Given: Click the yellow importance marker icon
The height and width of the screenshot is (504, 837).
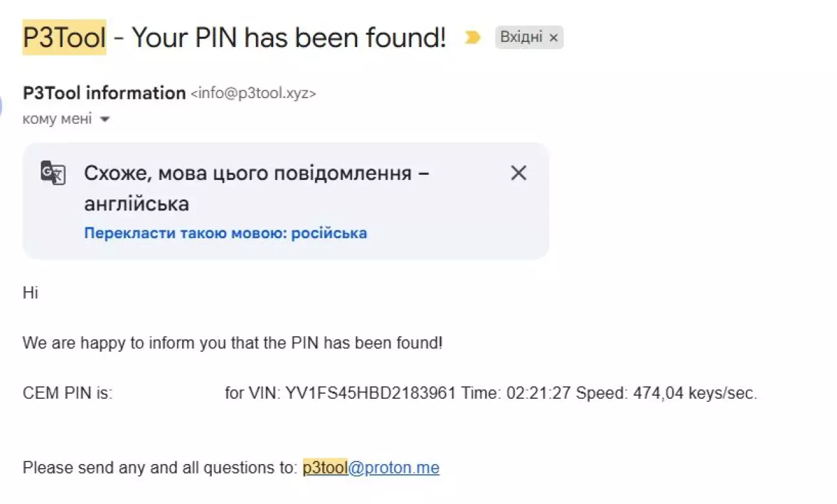Looking at the screenshot, I should tap(473, 38).
